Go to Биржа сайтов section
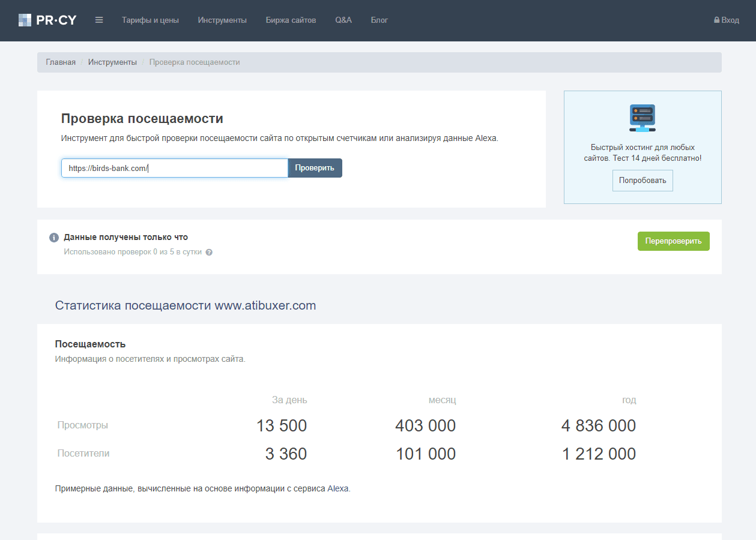Image resolution: width=756 pixels, height=540 pixels. coord(291,20)
